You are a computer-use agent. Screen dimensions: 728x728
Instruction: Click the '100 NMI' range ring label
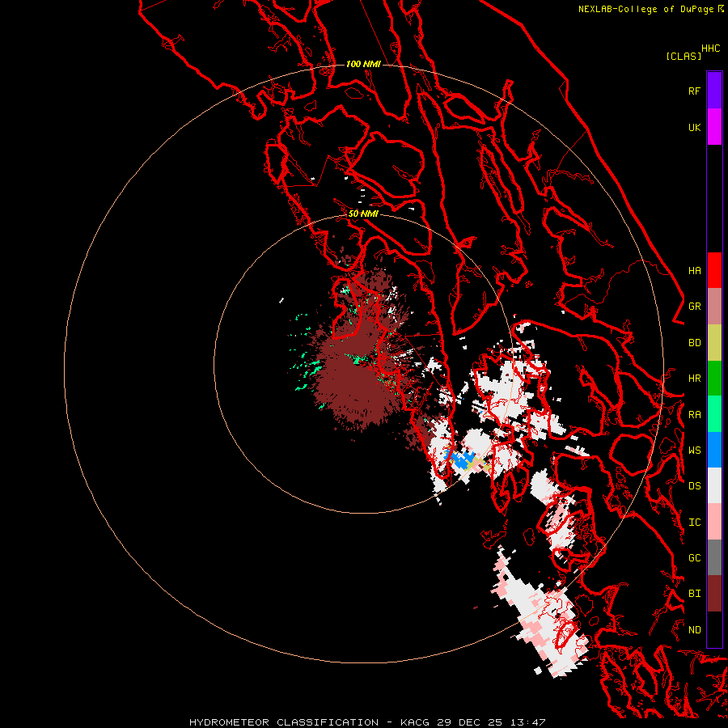click(x=363, y=64)
